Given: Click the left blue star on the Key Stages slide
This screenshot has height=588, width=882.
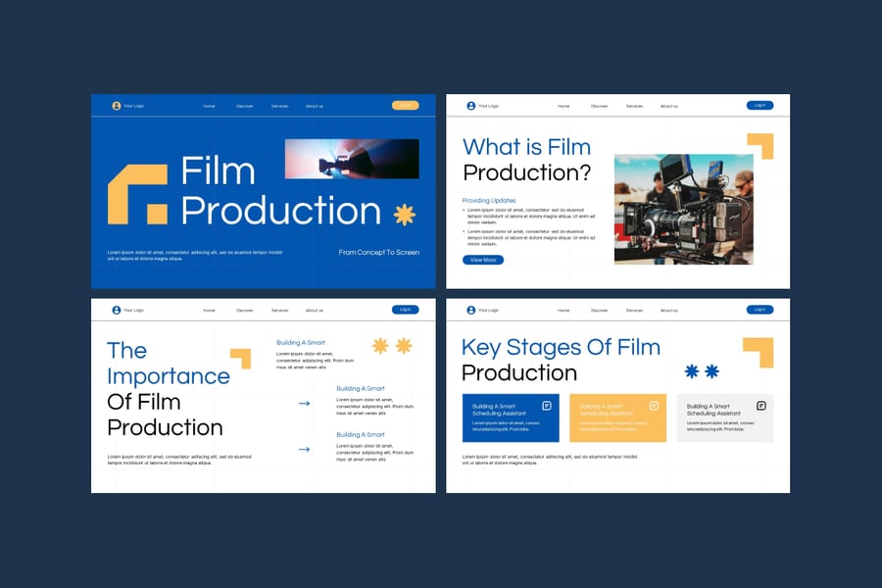Looking at the screenshot, I should pyautogui.click(x=692, y=371).
